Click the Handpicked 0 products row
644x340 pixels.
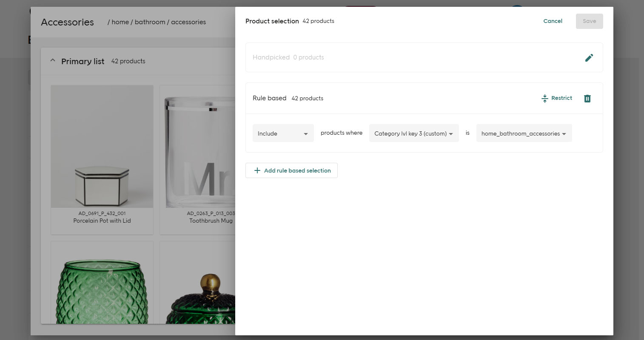[x=424, y=57]
